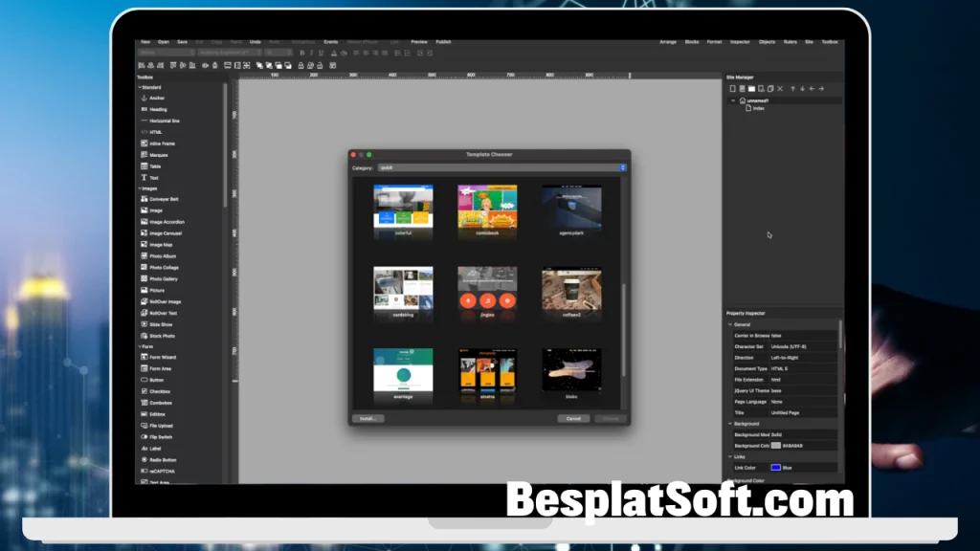
Task: Click the Install button in Template Chooser
Action: 368,418
